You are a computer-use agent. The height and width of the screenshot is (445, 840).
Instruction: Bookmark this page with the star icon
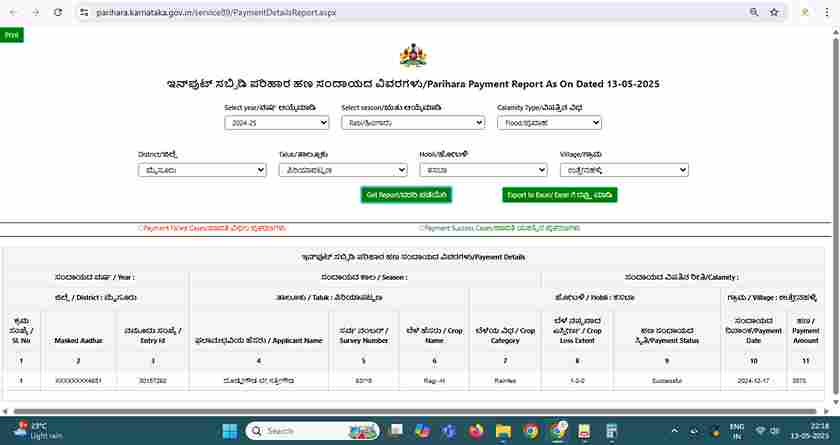[x=774, y=12]
